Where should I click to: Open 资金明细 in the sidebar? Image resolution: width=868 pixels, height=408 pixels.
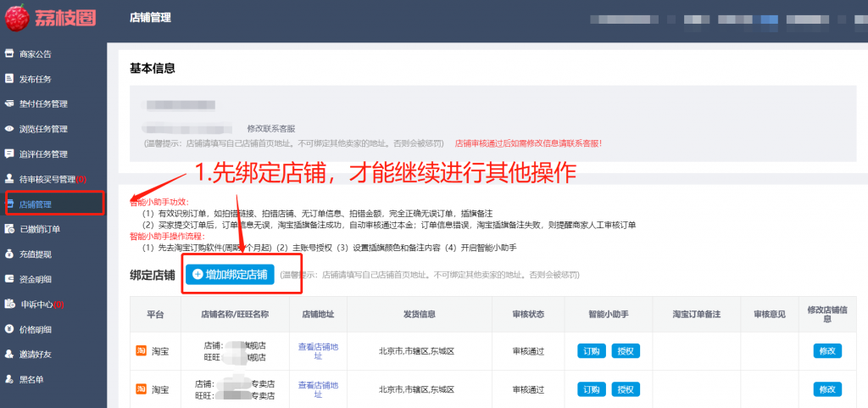36,279
